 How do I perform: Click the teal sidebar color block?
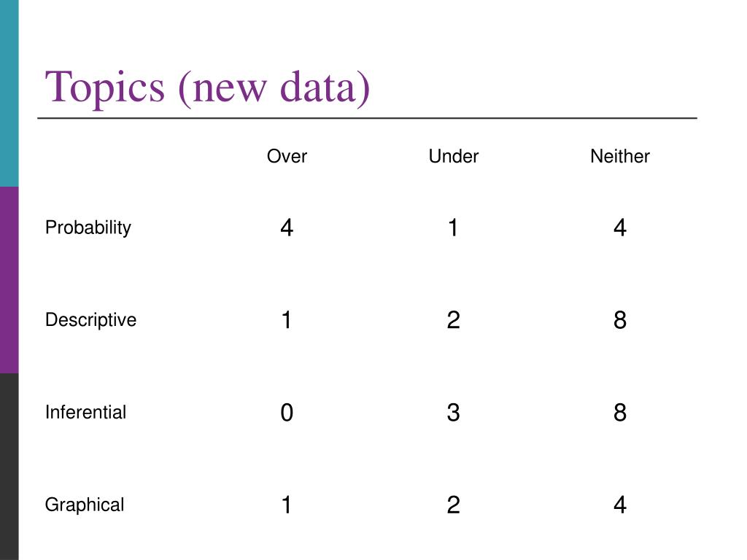pos(9,93)
